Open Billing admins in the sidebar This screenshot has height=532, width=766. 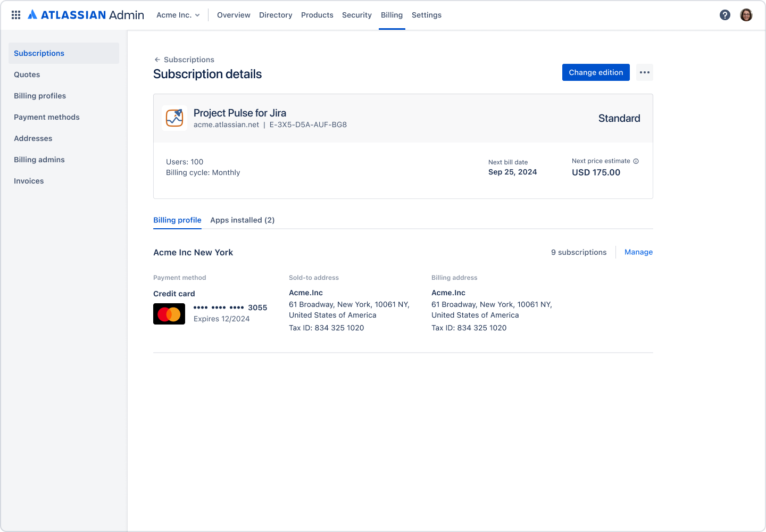pyautogui.click(x=64, y=160)
